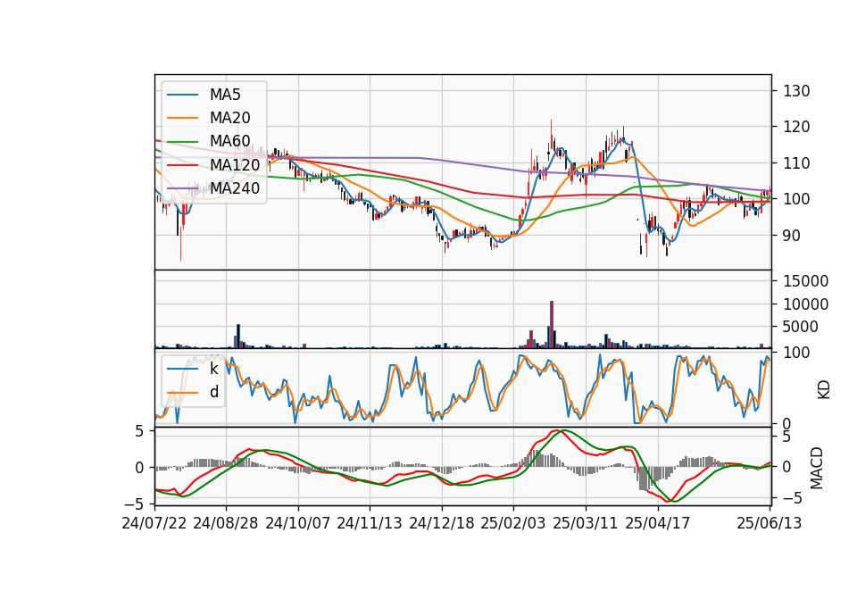The image size is (857, 616).
Task: Click the tallest volume bar
Action: 552,325
